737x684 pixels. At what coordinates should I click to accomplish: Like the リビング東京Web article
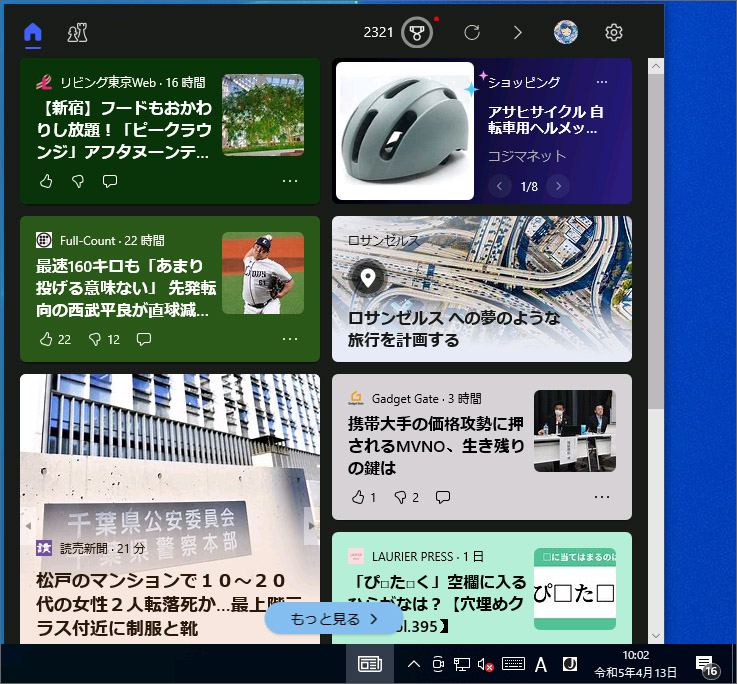[x=46, y=181]
